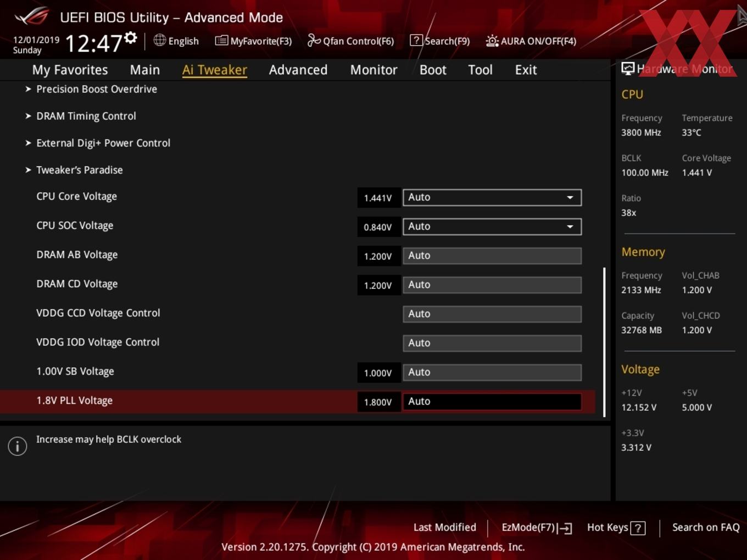This screenshot has height=560, width=747.
Task: Select the CPU Core Voltage row label
Action: tap(76, 197)
